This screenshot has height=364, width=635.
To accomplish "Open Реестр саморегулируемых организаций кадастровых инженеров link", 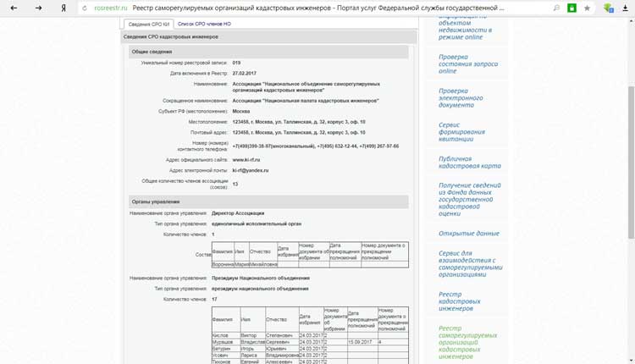I will pyautogui.click(x=467, y=342).
